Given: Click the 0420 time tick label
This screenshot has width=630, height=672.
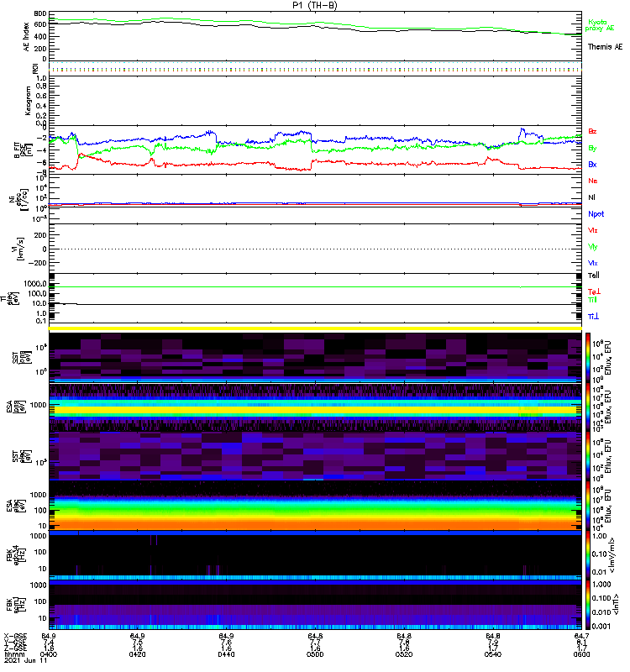Looking at the screenshot, I should tap(137, 654).
